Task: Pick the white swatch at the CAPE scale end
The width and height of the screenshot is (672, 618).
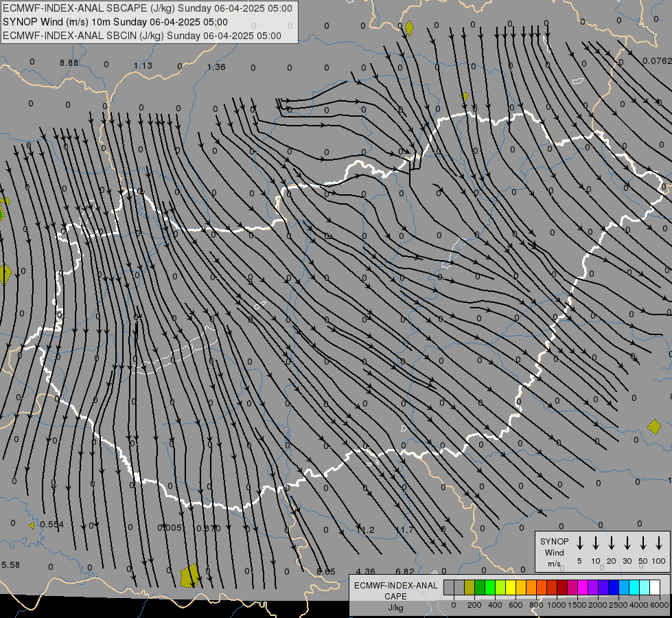Action: coord(655,587)
